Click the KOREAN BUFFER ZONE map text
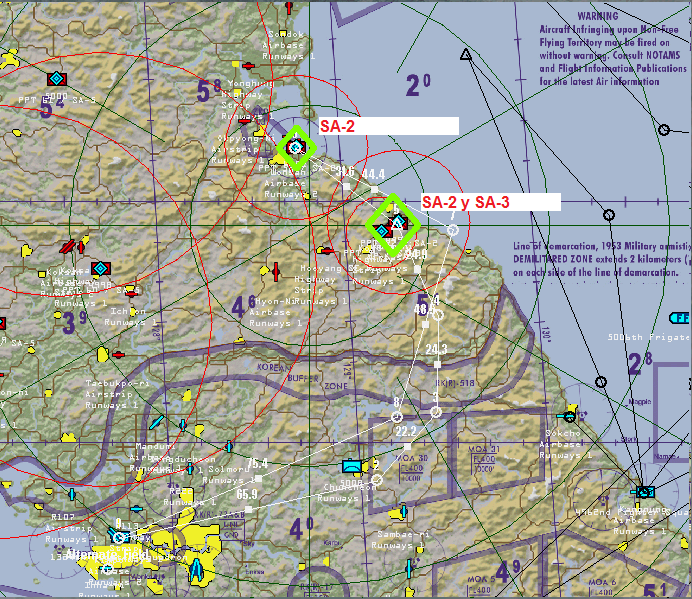The image size is (692, 599). tap(304, 377)
